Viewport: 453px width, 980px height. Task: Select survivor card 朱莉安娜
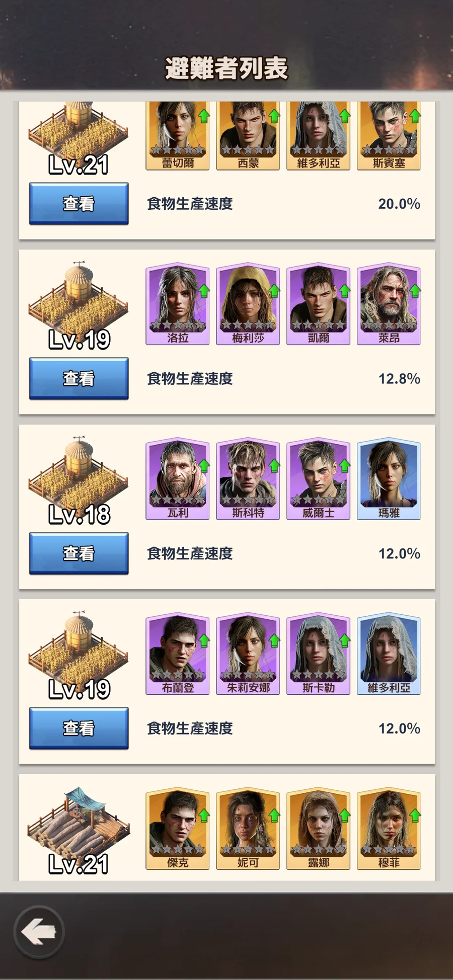(248, 654)
